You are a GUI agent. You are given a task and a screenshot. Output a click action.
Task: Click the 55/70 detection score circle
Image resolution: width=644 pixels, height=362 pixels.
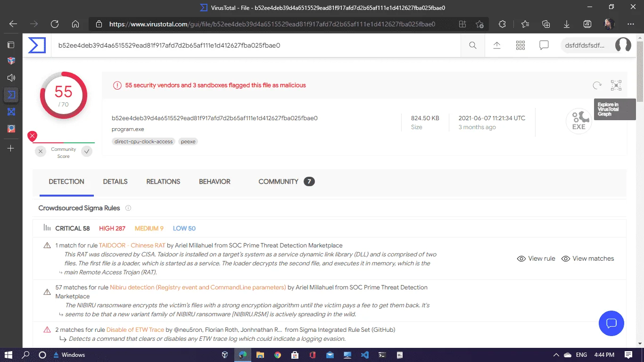(x=64, y=95)
